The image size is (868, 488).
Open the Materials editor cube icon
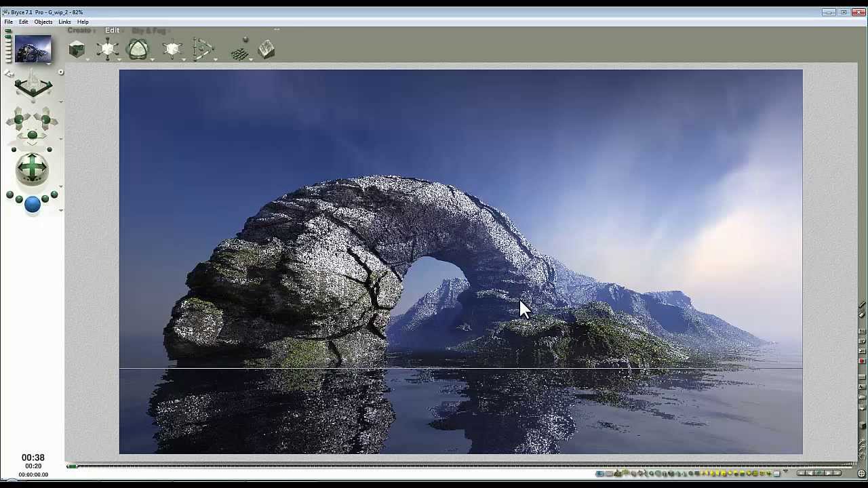coord(77,49)
